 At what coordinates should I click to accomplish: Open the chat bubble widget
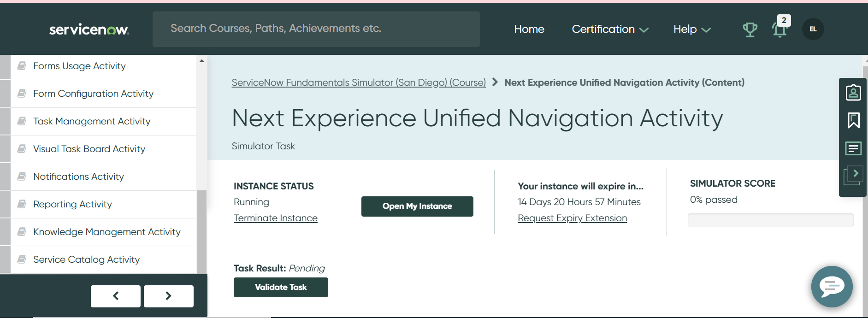pyautogui.click(x=832, y=287)
